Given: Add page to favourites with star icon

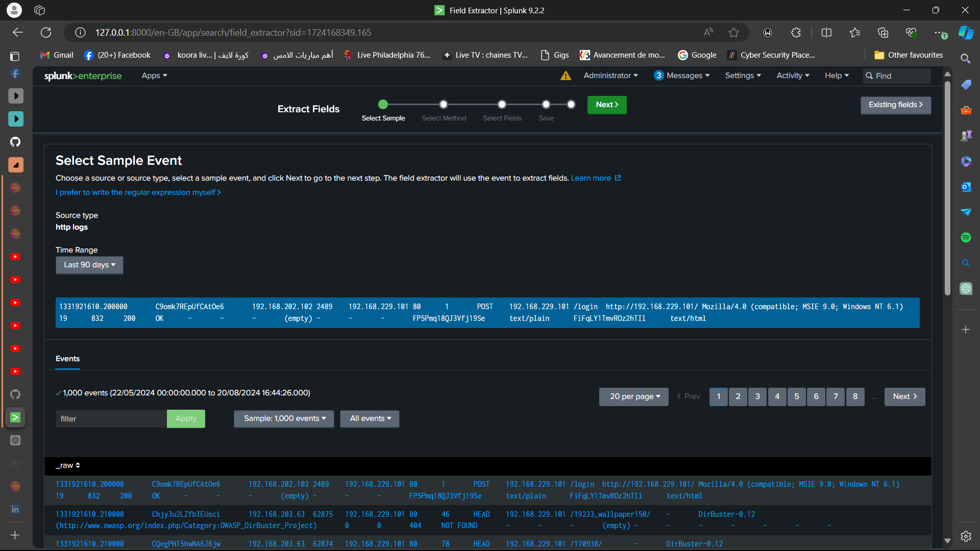Looking at the screenshot, I should (x=733, y=33).
